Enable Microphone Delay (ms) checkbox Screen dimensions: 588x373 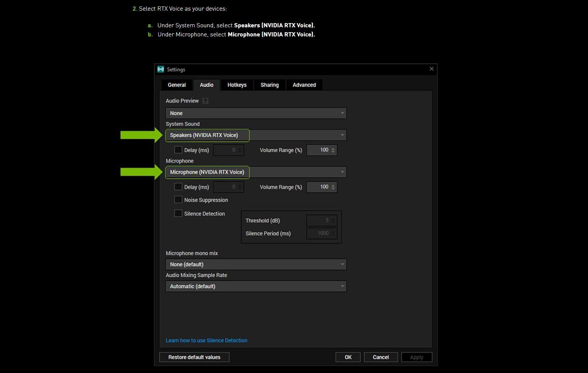point(178,187)
